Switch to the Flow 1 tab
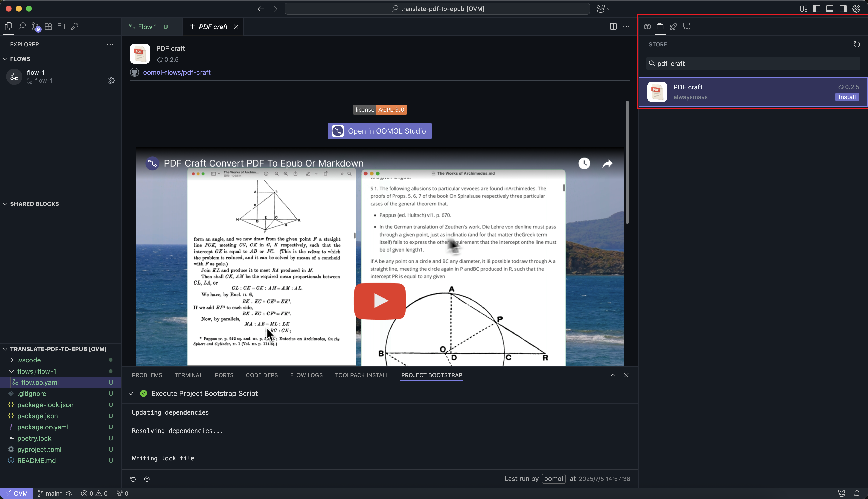 coord(147,27)
